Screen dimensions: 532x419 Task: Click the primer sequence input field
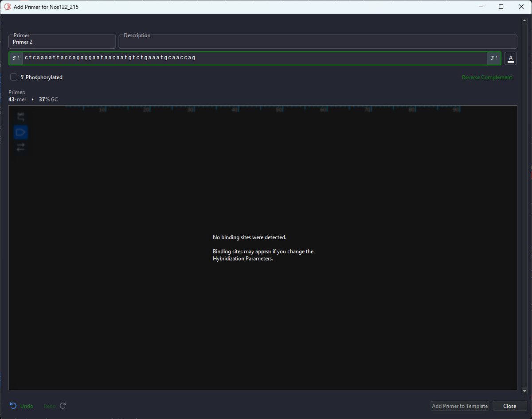[x=255, y=58]
